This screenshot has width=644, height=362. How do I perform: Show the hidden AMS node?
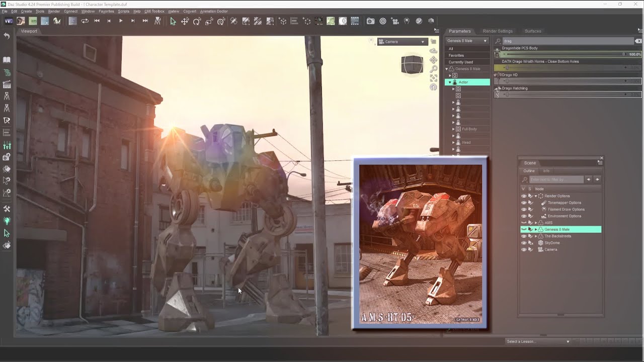[524, 223]
